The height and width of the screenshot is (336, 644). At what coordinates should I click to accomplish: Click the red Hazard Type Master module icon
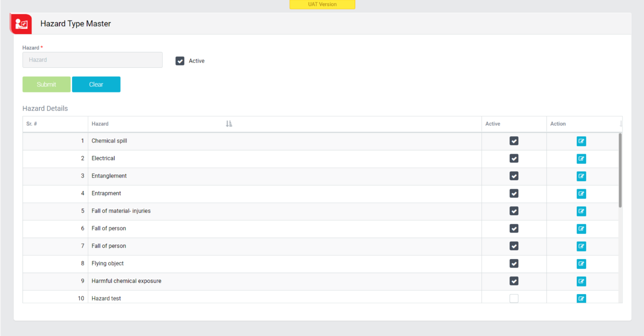tap(21, 24)
